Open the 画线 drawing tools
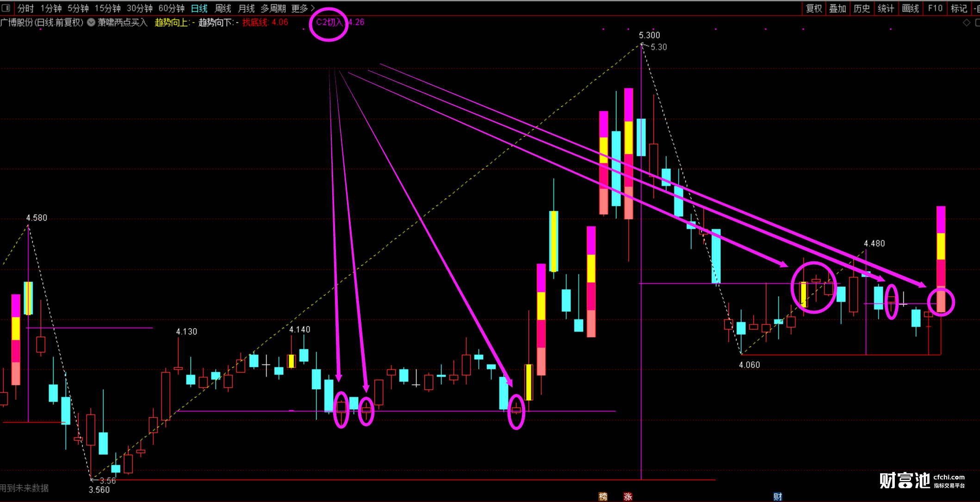The height and width of the screenshot is (502, 980). 910,8
